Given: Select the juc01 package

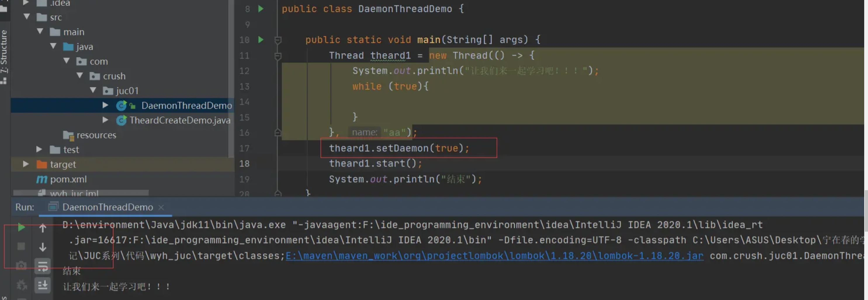Looking at the screenshot, I should pos(127,91).
